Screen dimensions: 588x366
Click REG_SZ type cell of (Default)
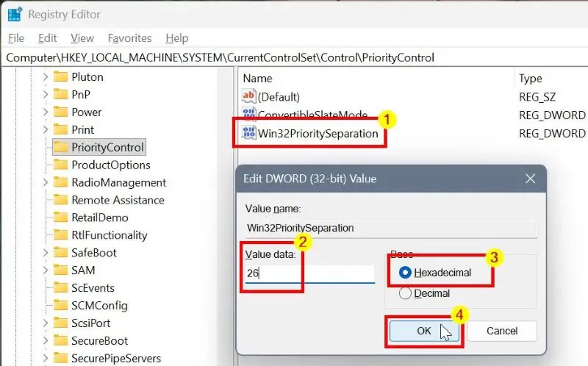(537, 97)
